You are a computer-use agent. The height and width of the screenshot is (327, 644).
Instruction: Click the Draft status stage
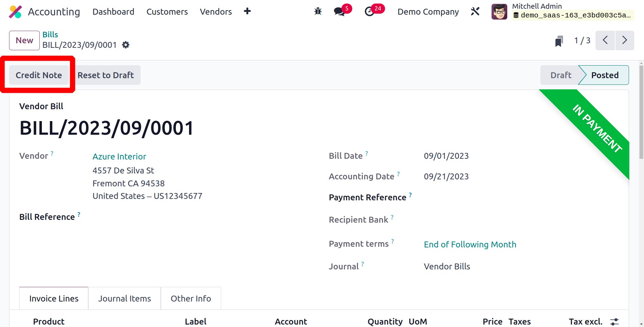pyautogui.click(x=561, y=75)
